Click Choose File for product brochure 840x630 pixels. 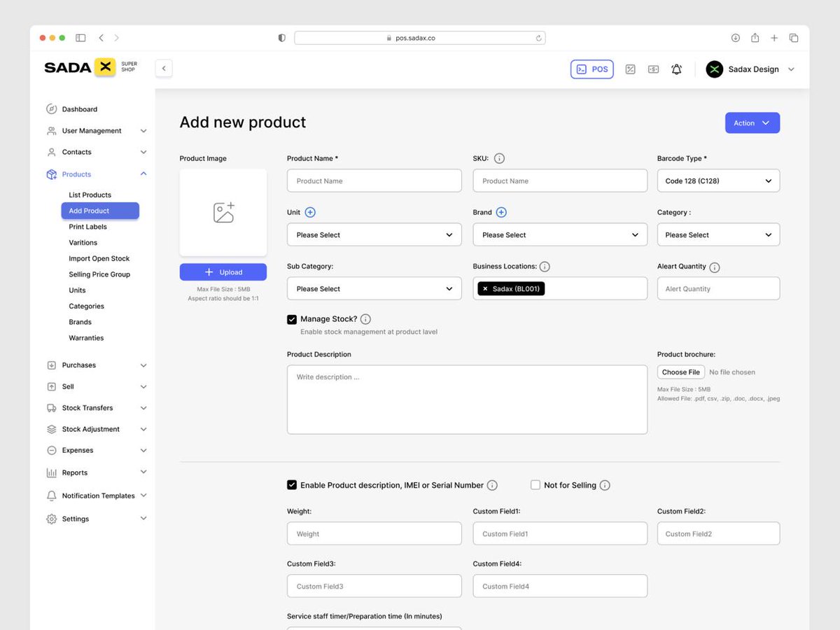[680, 372]
